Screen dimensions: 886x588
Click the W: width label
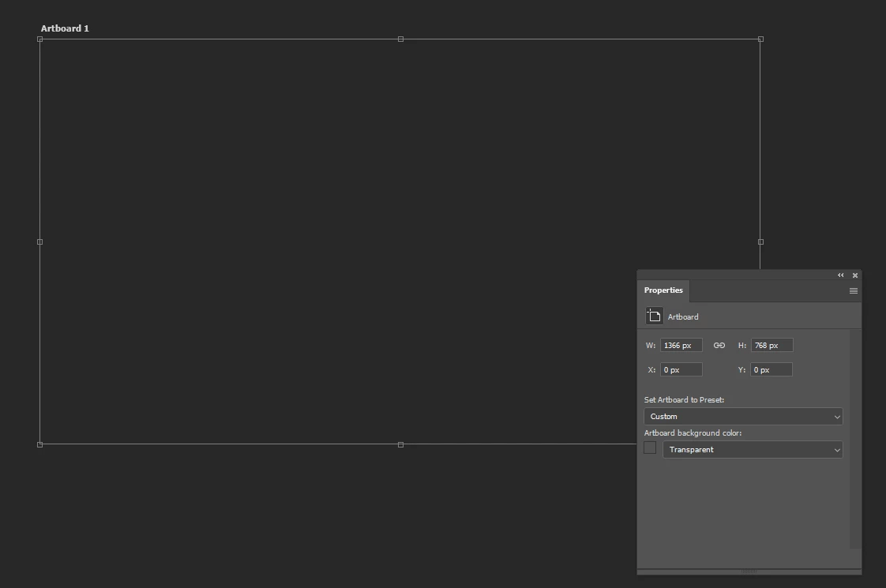click(651, 345)
